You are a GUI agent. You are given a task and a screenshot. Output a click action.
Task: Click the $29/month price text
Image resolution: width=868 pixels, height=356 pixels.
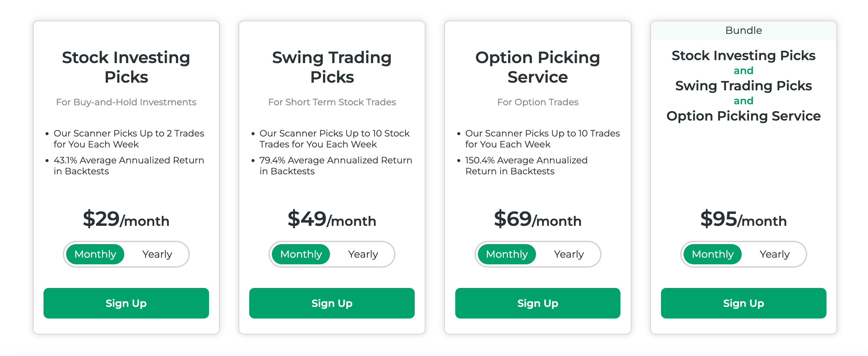[126, 220]
